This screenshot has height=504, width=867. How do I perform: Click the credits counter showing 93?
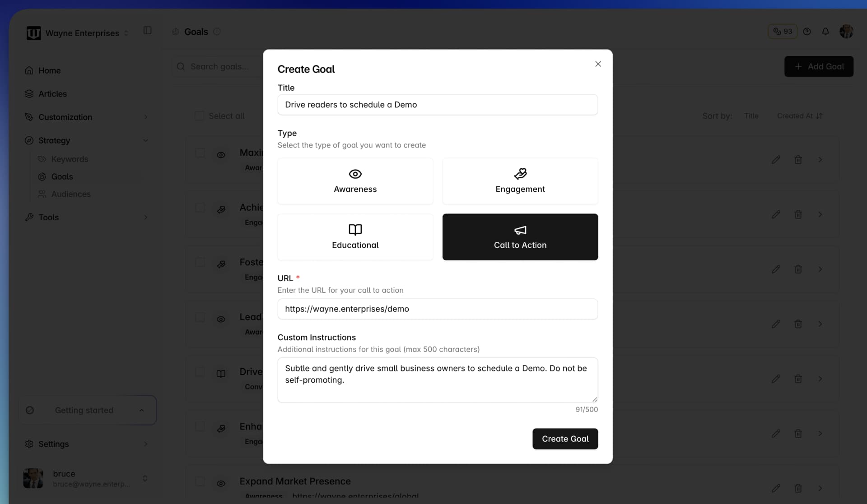point(783,32)
